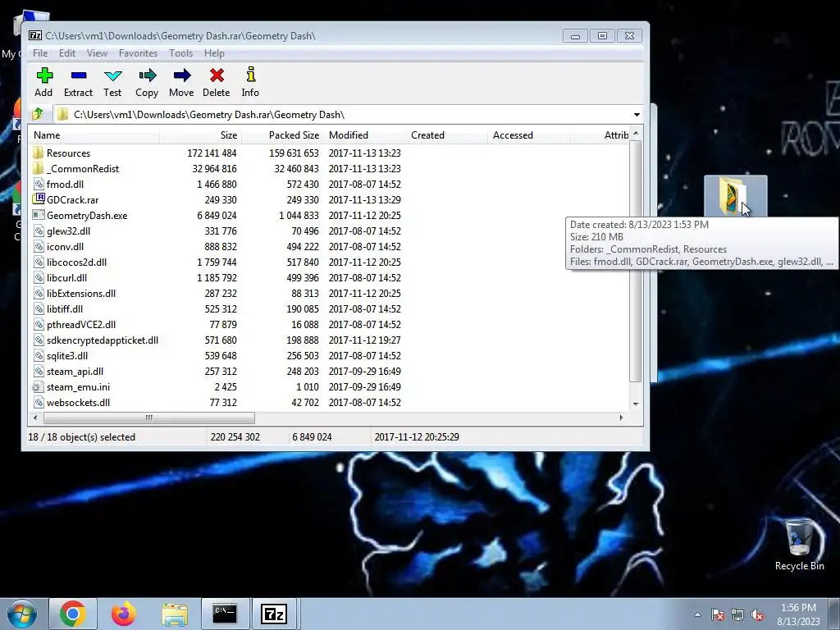
Task: Click the fmod.dll file icon
Action: coord(38,184)
